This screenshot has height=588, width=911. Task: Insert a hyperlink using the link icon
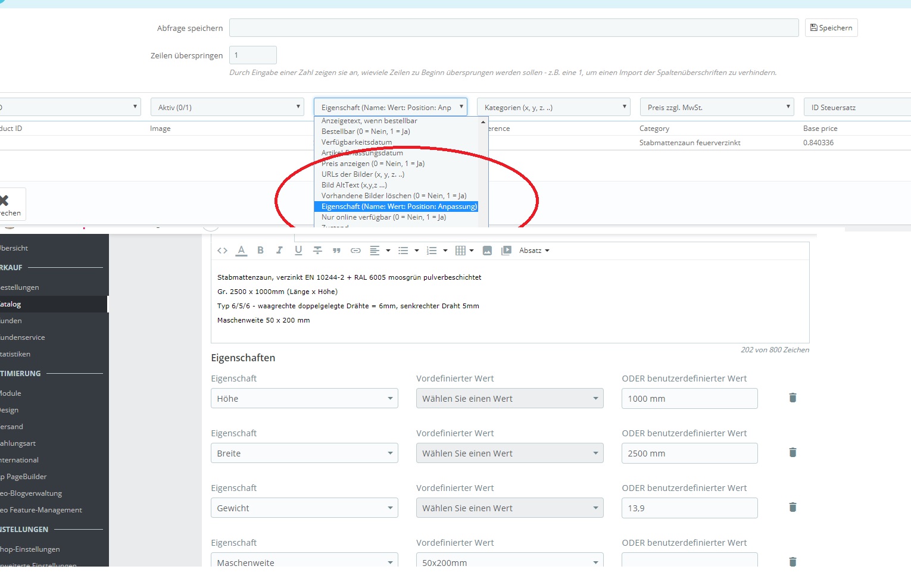tap(355, 251)
